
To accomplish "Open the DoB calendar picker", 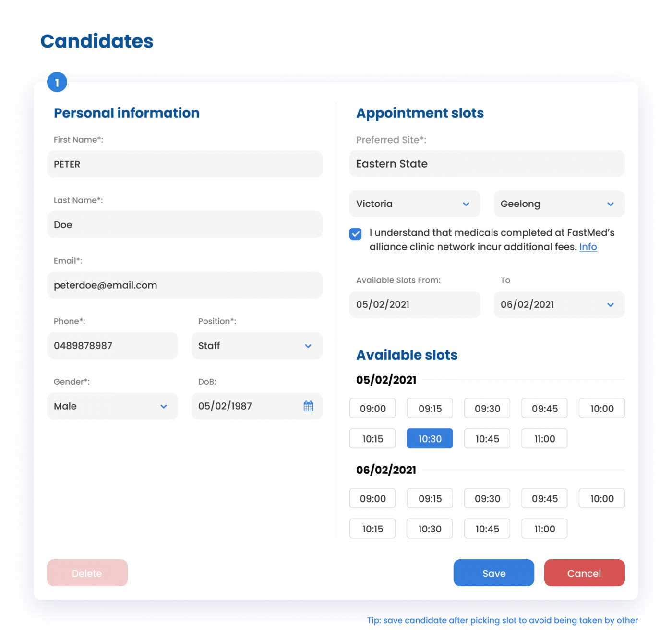I will click(x=309, y=406).
